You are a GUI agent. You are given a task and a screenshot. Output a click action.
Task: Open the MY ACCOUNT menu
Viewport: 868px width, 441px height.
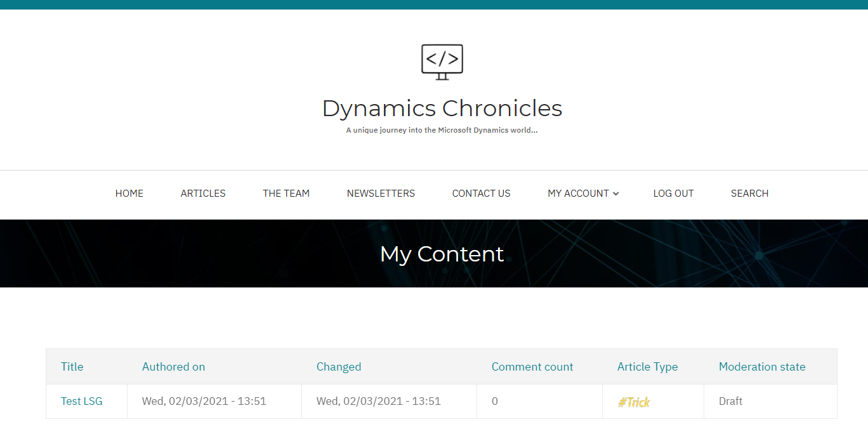[x=578, y=194]
